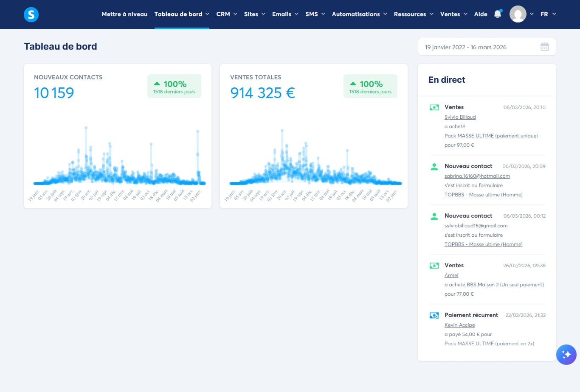Screen dimensions: 580x392
Task: Click the Systeme.io logo icon
Action: point(31,14)
